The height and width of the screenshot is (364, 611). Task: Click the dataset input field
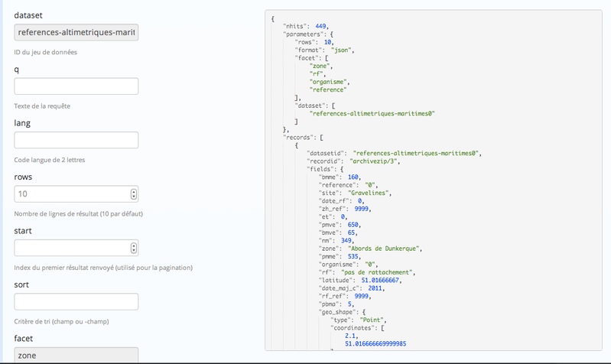point(76,32)
